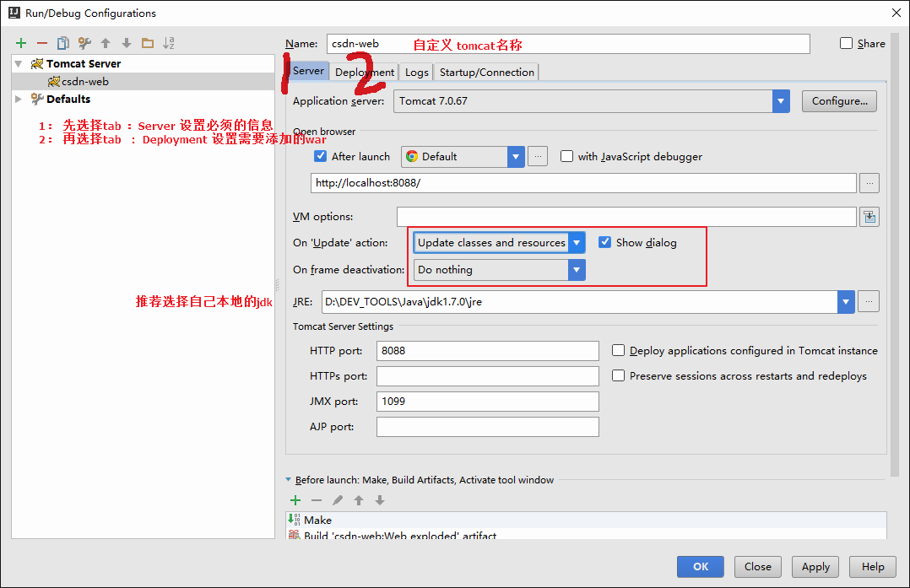This screenshot has height=588, width=910.
Task: Edit the JMX port field
Action: [x=488, y=402]
